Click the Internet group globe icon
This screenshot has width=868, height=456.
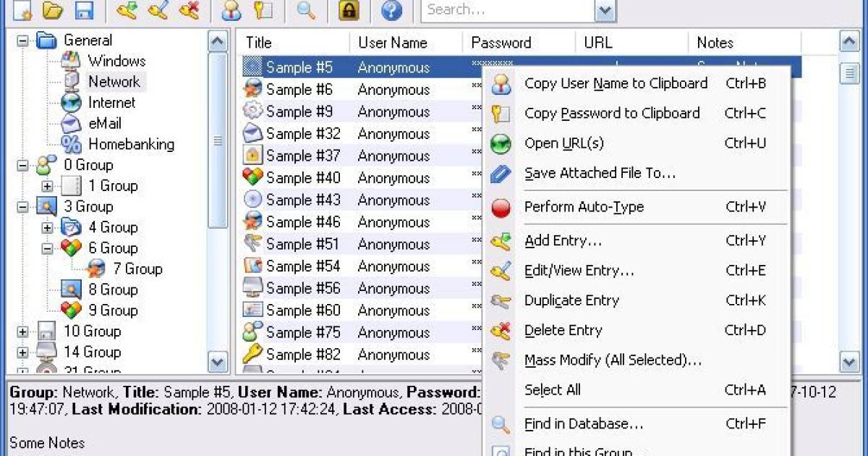pyautogui.click(x=71, y=103)
